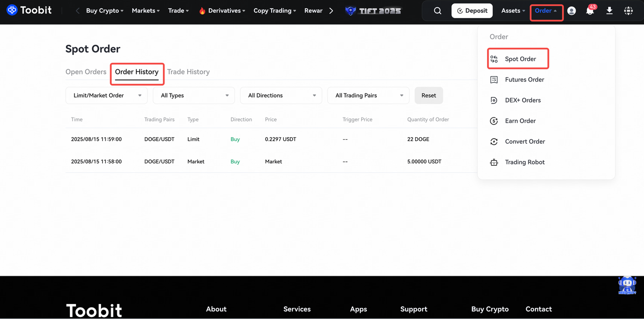Click the 0.2297 USDT price cell
Image resolution: width=644 pixels, height=319 pixels.
click(281, 139)
